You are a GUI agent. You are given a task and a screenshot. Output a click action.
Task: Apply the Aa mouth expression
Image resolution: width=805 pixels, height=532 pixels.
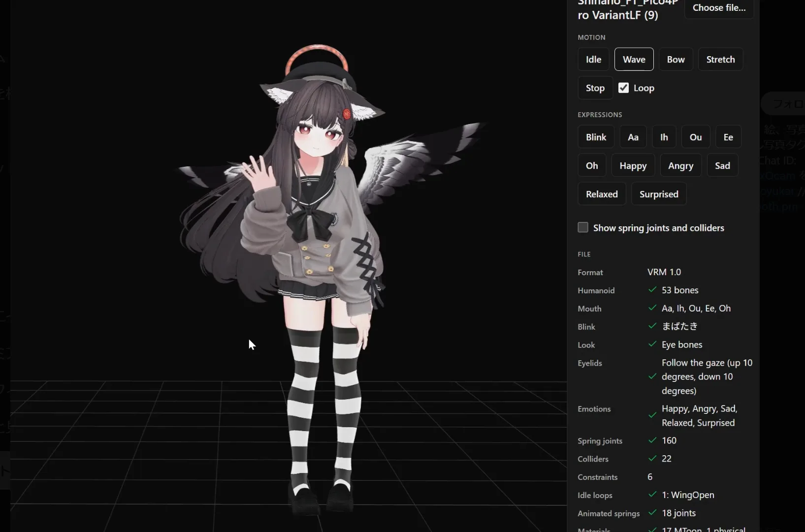633,137
